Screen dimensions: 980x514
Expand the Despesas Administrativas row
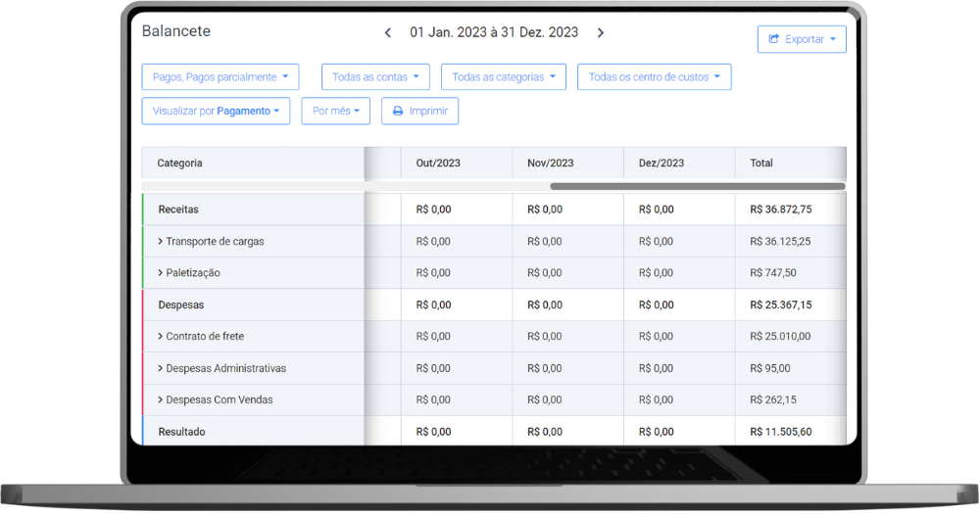[x=160, y=368]
